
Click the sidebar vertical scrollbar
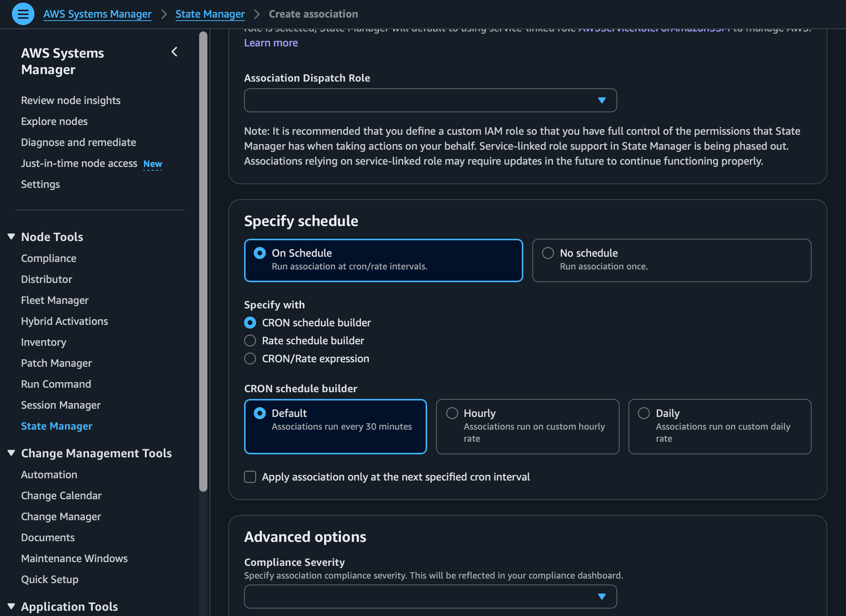[x=203, y=261]
